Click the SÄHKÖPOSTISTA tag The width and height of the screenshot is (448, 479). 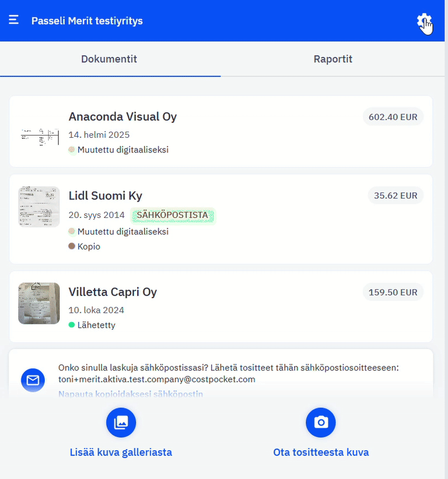172,215
